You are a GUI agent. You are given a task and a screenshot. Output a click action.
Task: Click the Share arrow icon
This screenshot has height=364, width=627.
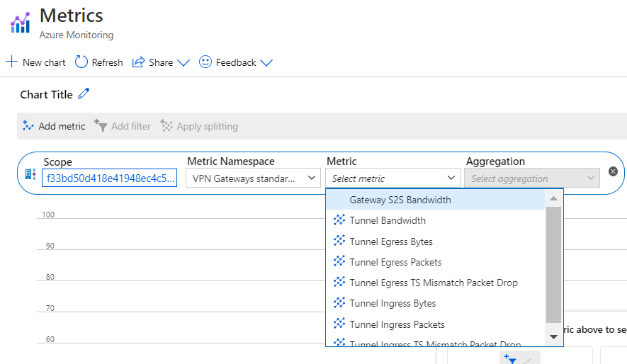point(139,62)
